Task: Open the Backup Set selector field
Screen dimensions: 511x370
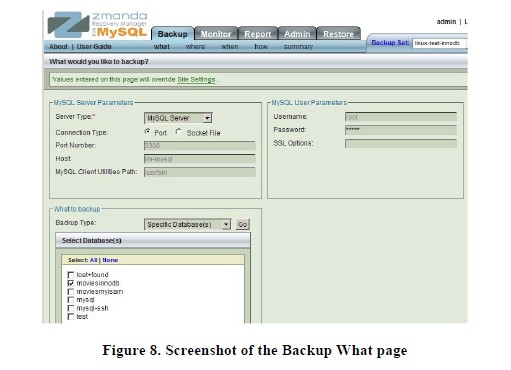Action: click(x=439, y=43)
